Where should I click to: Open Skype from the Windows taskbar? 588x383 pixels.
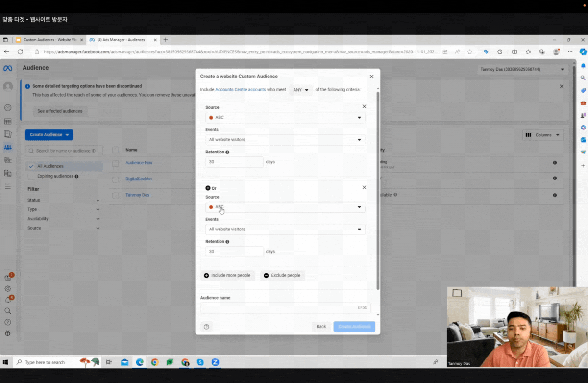coord(200,362)
